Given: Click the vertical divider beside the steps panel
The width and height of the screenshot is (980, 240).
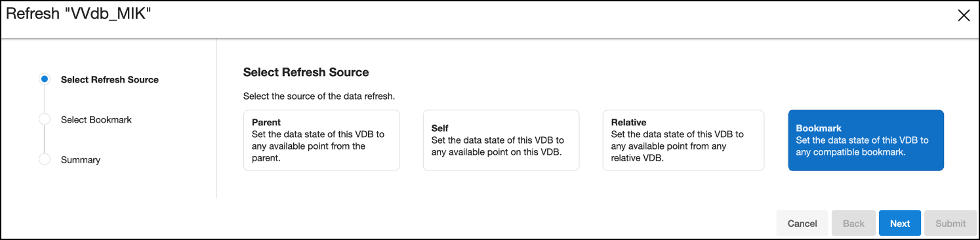Looking at the screenshot, I should pos(216,119).
